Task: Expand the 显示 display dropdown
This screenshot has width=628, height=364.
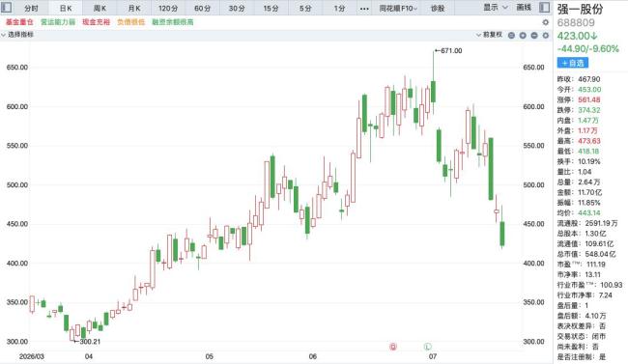Action: point(496,7)
